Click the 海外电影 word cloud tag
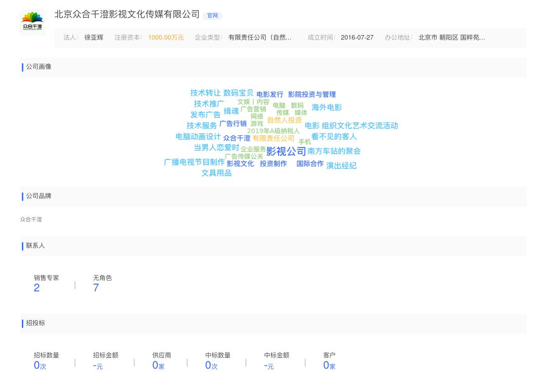547x392 pixels. 326,107
